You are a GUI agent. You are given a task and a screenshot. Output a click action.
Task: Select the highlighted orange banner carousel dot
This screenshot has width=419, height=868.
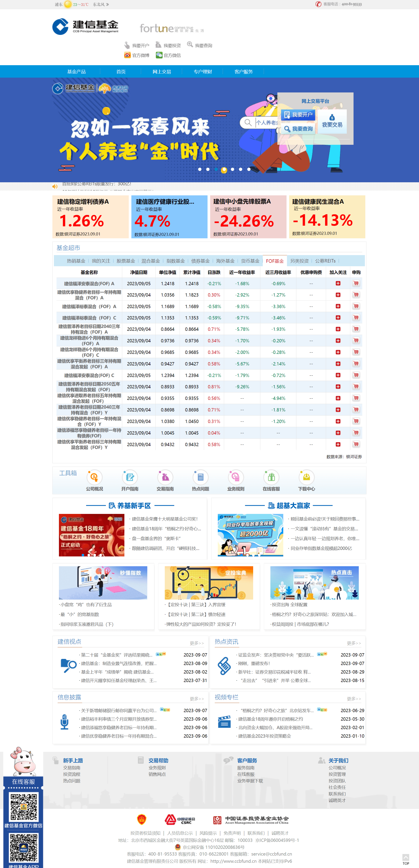tap(224, 170)
